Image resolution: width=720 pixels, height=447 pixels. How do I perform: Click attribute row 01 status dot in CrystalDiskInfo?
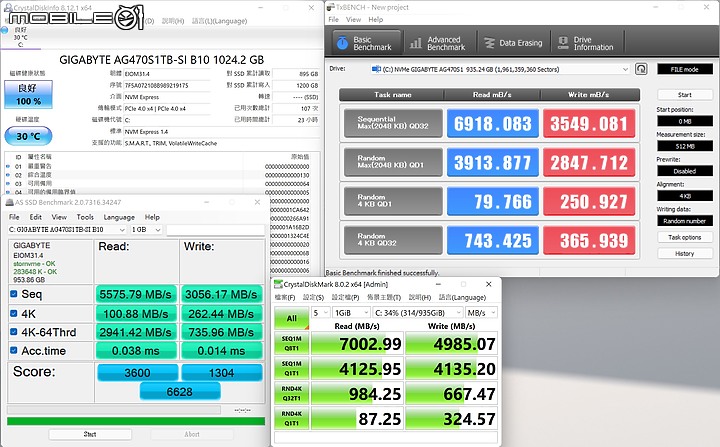[x=8, y=167]
